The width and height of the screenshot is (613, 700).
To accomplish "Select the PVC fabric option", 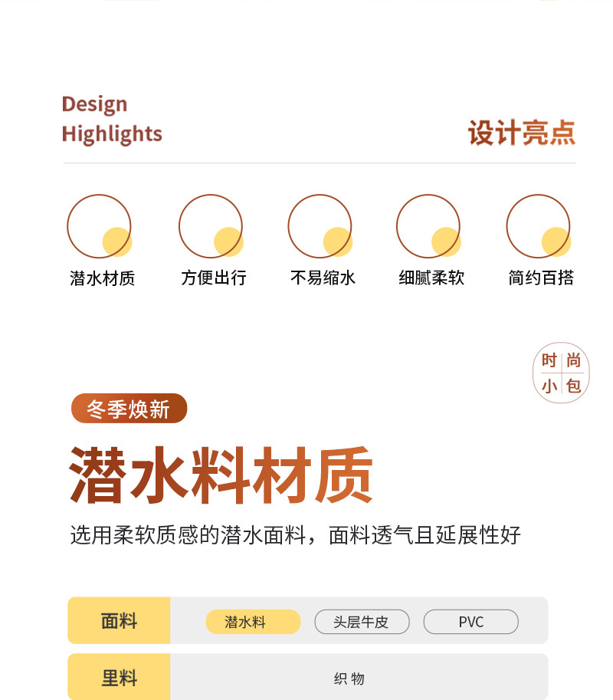I will point(470,622).
